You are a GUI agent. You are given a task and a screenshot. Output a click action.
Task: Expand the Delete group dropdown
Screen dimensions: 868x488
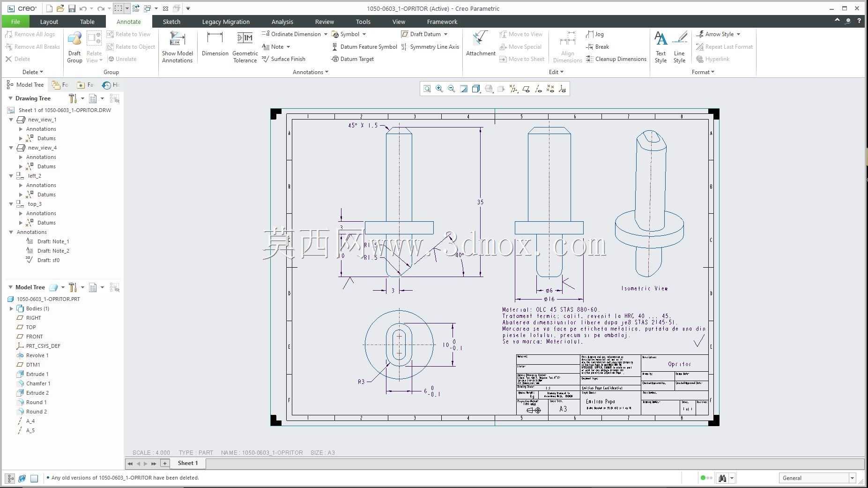pyautogui.click(x=33, y=72)
